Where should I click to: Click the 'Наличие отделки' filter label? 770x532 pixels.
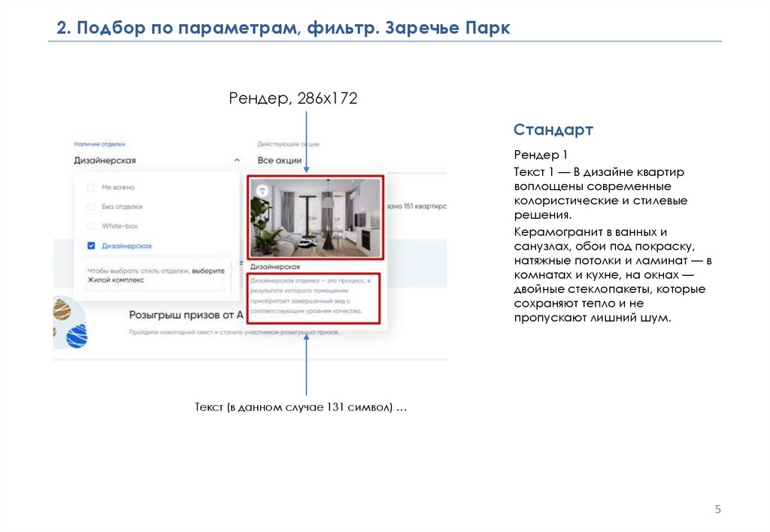[x=99, y=143]
